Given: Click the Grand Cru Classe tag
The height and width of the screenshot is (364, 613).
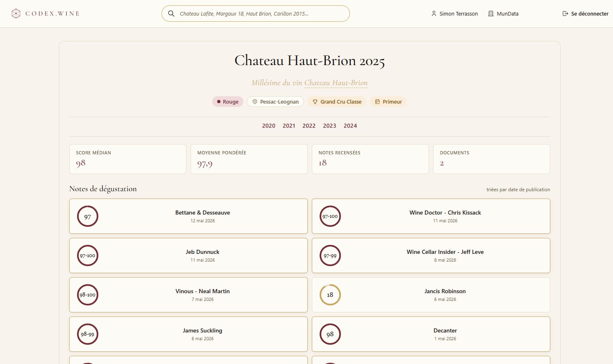Looking at the screenshot, I should (337, 102).
